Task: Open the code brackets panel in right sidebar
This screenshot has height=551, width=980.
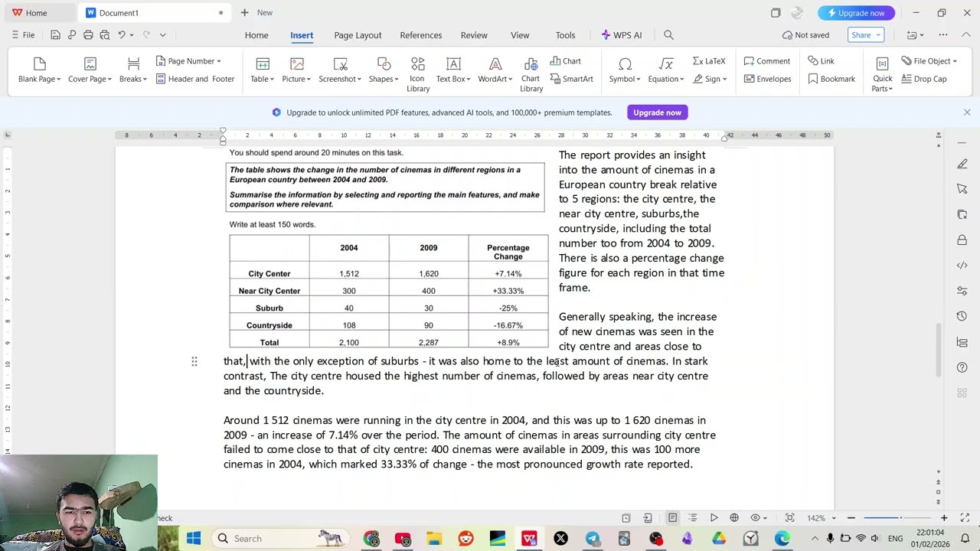Action: pos(962,266)
